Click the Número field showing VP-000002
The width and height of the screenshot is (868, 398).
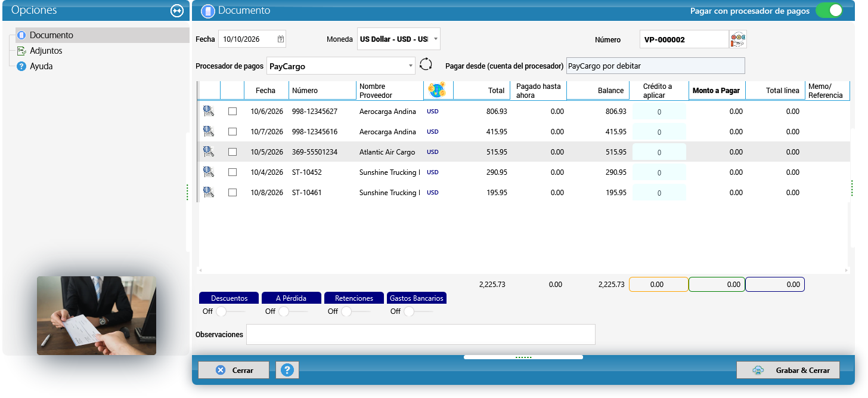tap(684, 40)
